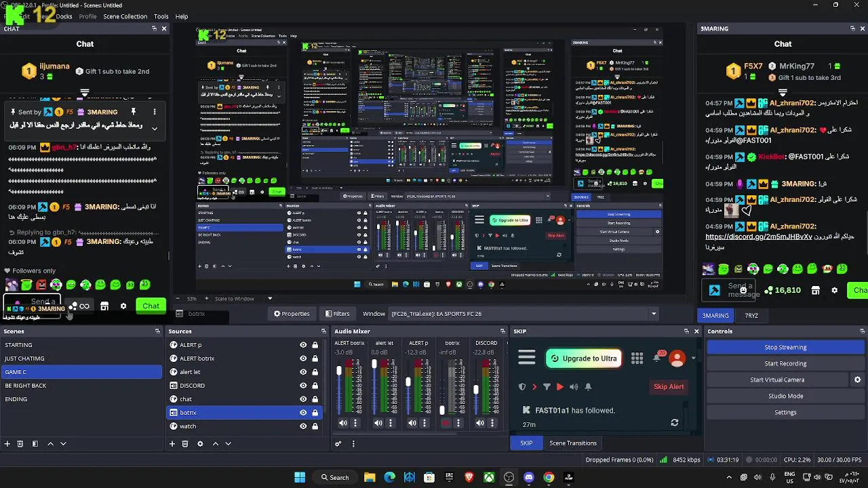Mute the ALERT botrix audio channel
868x488 pixels.
pyautogui.click(x=343, y=423)
